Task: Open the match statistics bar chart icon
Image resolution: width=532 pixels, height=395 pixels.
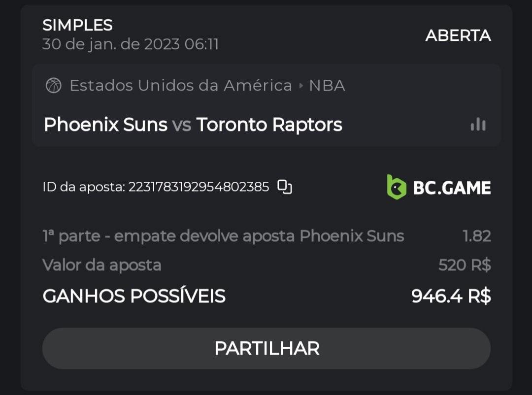Action: (x=478, y=125)
